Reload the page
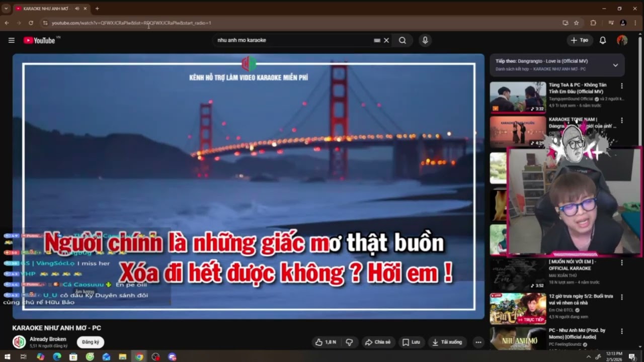644x362 pixels. pos(31,23)
